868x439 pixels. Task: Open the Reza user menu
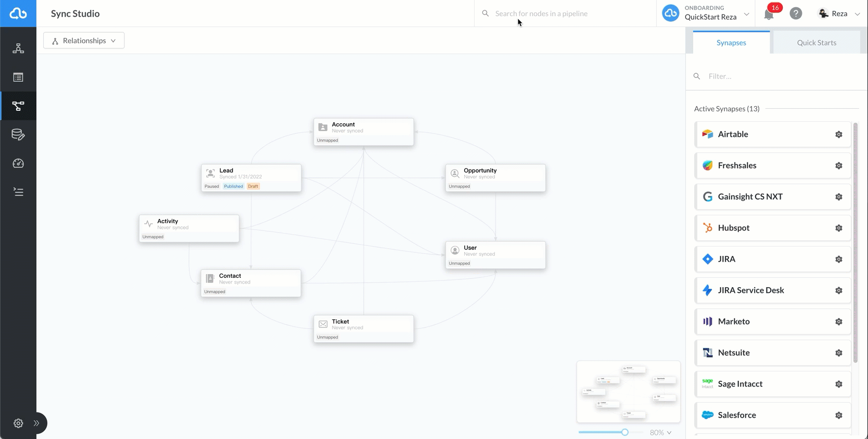(x=839, y=14)
